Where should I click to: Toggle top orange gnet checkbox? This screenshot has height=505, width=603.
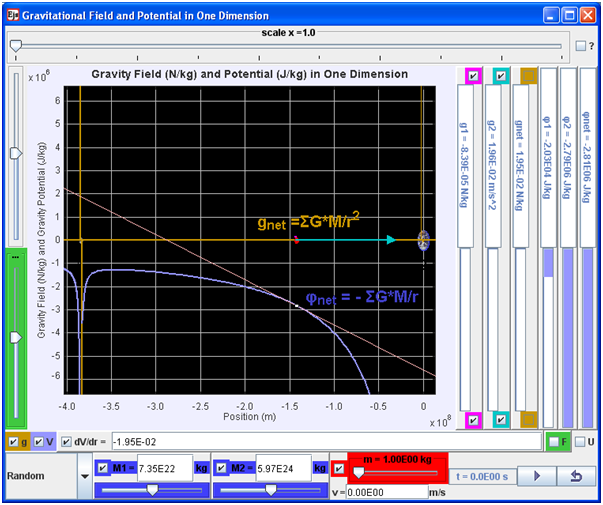point(529,76)
